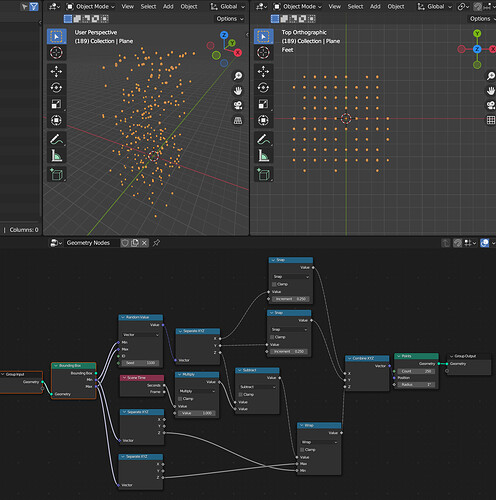Open the View menu in the User Perspective viewport
Screen dimensions: 496x500
tap(127, 6)
